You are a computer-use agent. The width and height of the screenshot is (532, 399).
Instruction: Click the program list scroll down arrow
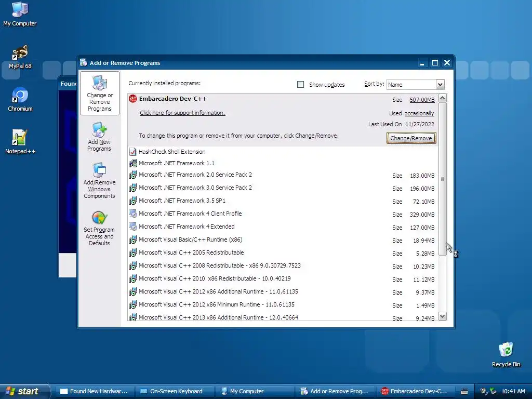[443, 316]
